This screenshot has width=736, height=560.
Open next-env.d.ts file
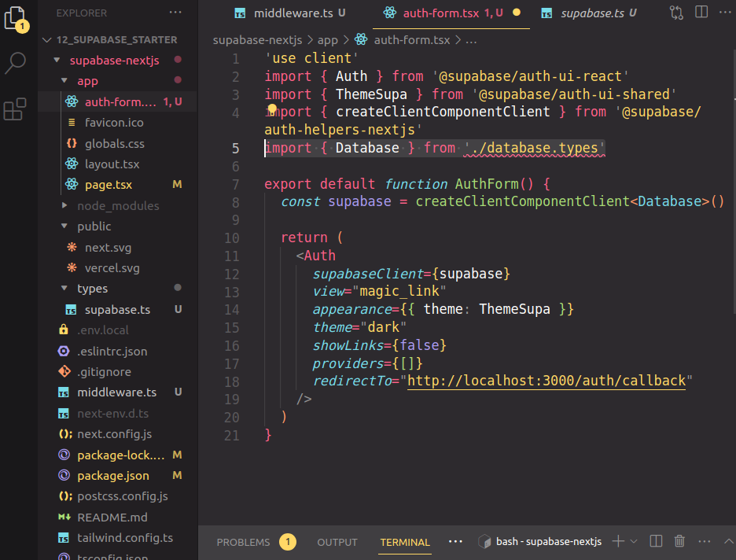pyautogui.click(x=117, y=413)
